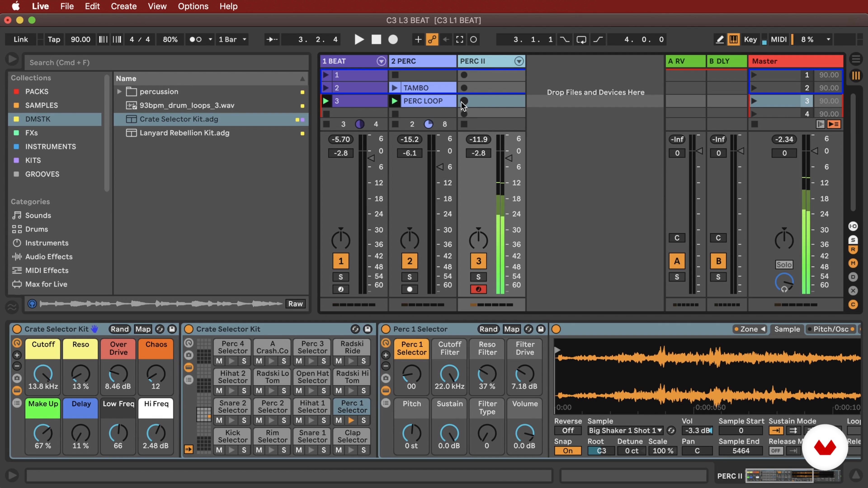Select 93bpm_drum_loops_3.wav in browser
868x488 pixels.
[x=187, y=105]
